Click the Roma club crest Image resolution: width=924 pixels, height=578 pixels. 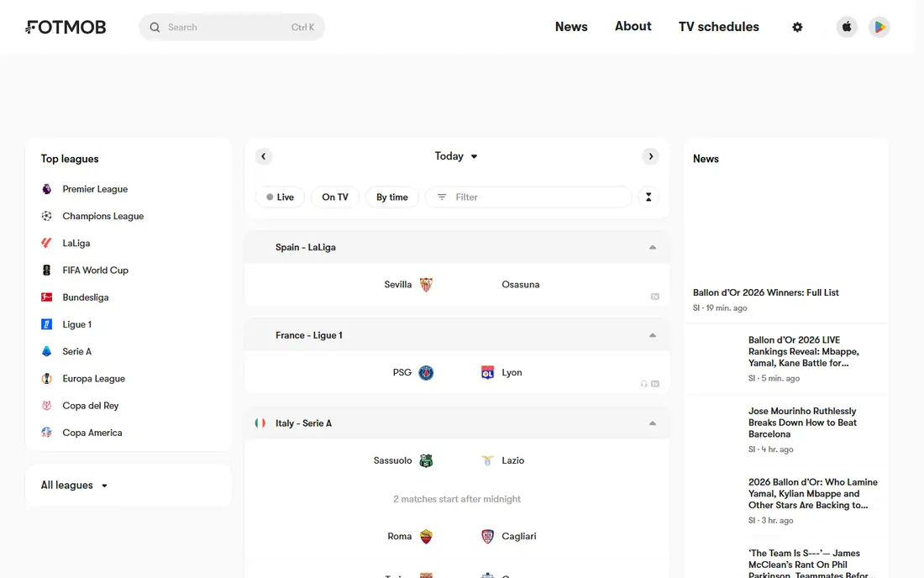426,537
